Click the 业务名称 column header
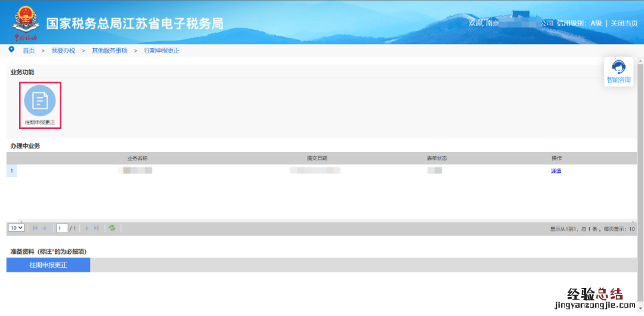The width and height of the screenshot is (644, 316). point(138,158)
